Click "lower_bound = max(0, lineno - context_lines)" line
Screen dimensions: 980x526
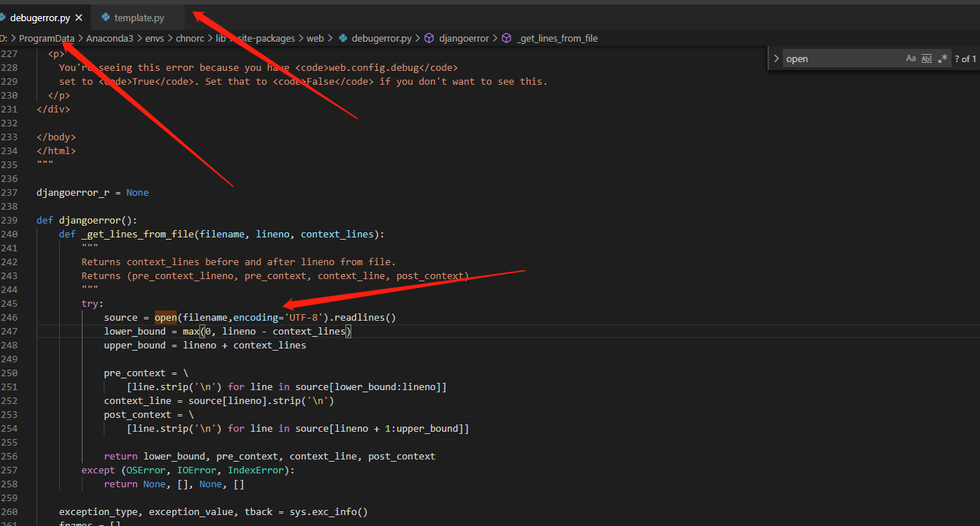(228, 331)
